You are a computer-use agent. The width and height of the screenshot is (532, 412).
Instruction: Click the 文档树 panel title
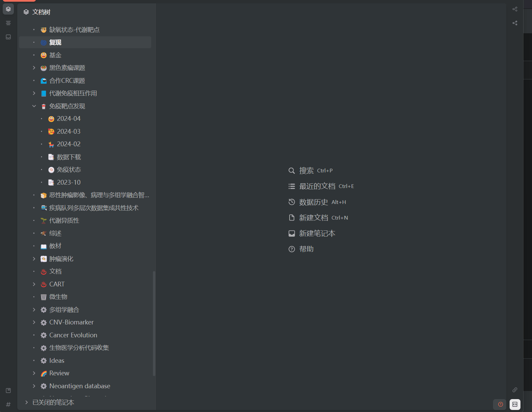[41, 12]
